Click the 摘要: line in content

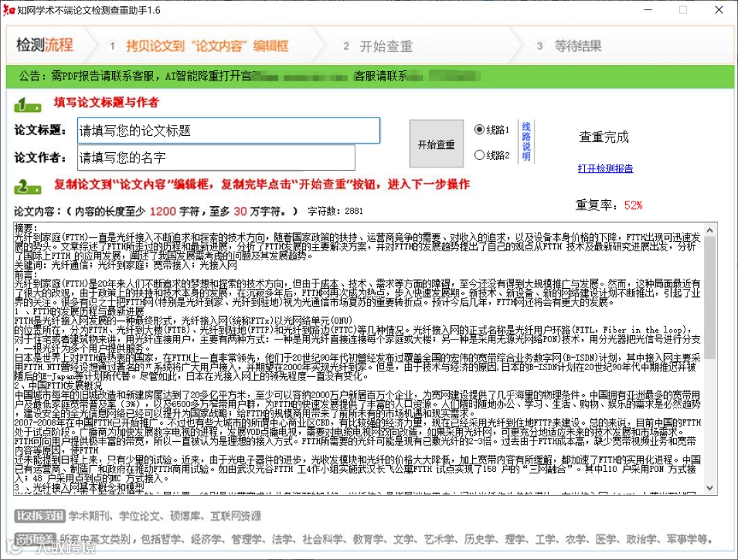(x=26, y=227)
